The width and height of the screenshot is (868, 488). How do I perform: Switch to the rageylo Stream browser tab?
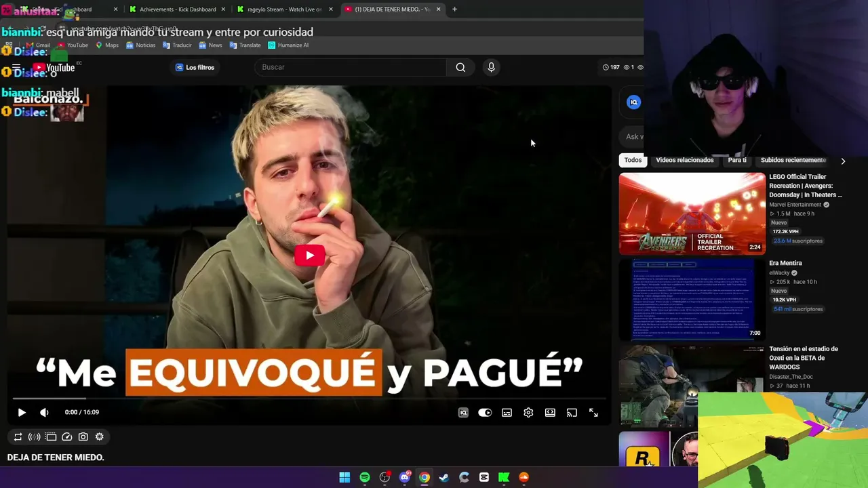click(x=284, y=9)
